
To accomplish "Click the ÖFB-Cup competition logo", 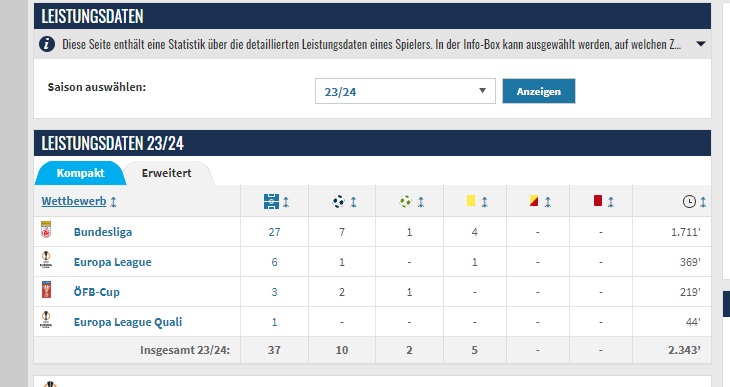I will 46,290.
